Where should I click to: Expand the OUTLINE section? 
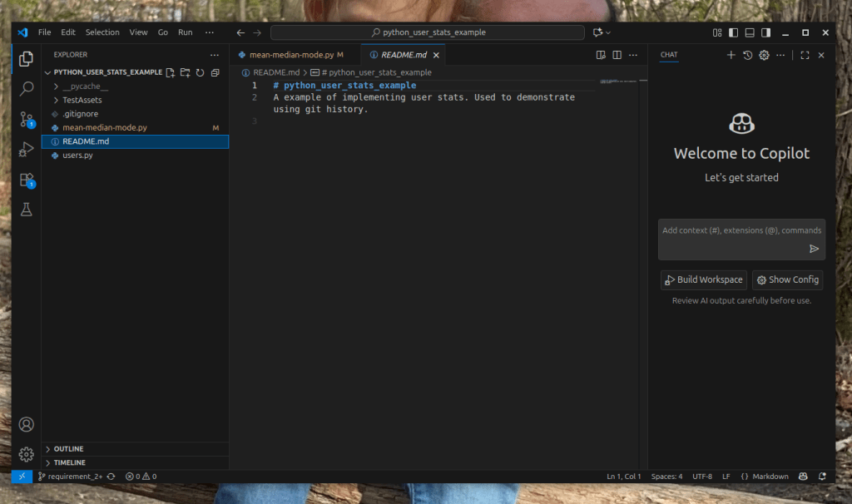(x=68, y=449)
